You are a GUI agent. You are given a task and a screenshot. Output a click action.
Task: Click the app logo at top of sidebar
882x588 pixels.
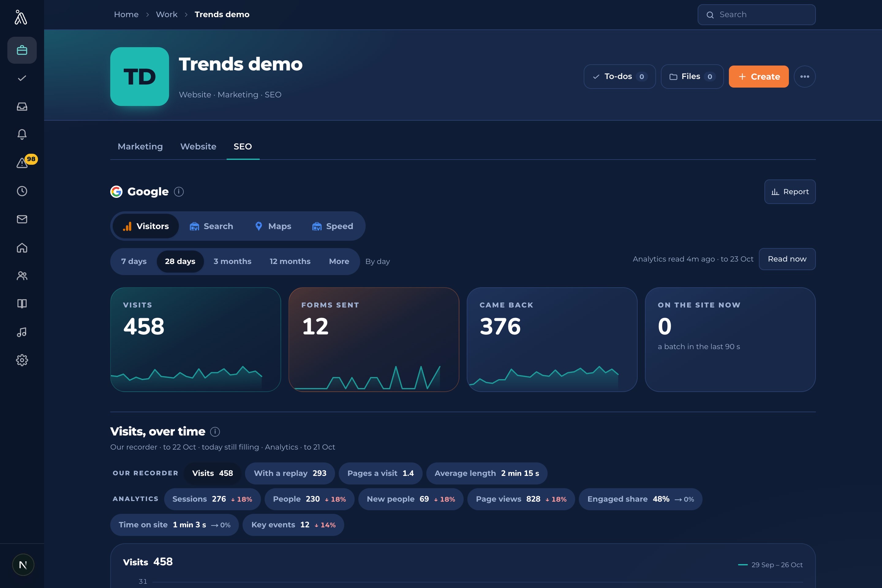[x=21, y=17]
